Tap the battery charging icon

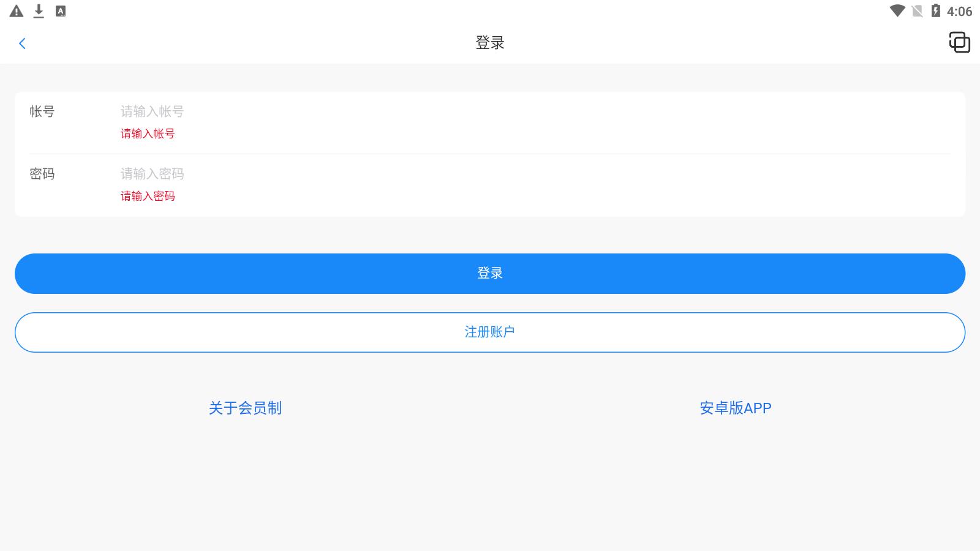[935, 11]
